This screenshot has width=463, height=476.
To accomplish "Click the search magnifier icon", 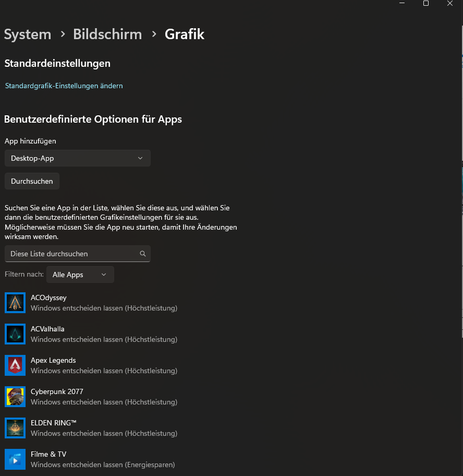I will coord(142,254).
